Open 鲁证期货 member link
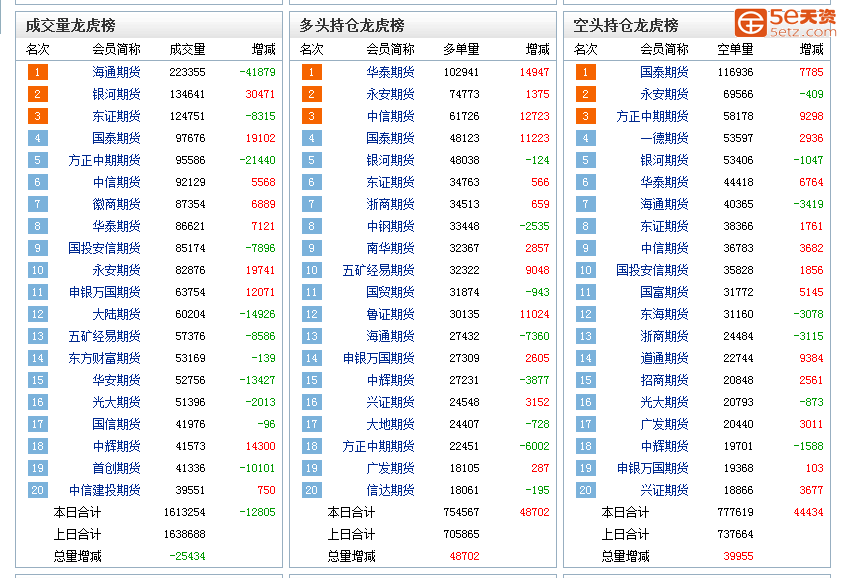Viewport: 842px width, 578px height. pyautogui.click(x=390, y=314)
